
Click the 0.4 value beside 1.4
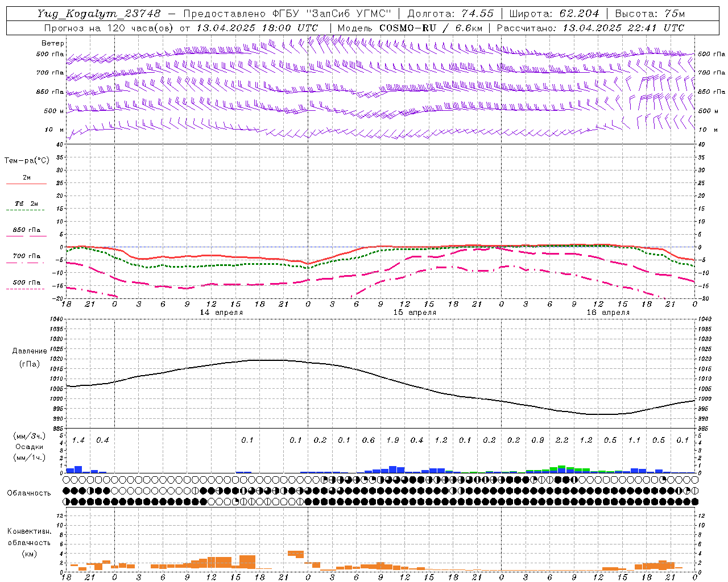point(102,440)
